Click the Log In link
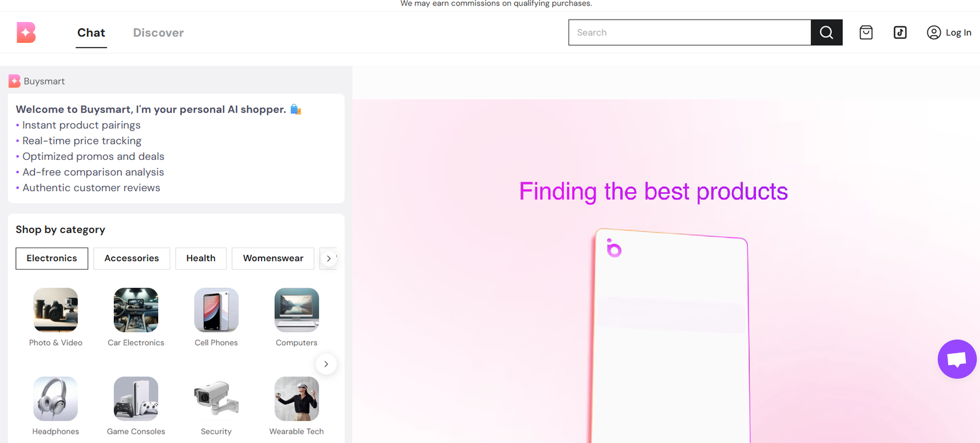 point(949,32)
